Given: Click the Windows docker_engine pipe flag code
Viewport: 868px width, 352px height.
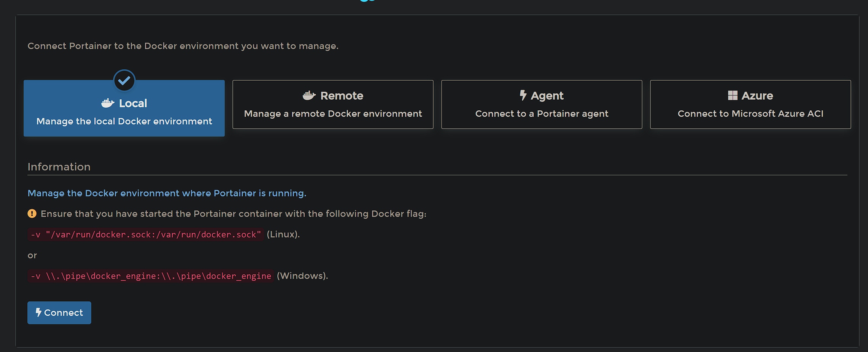Looking at the screenshot, I should click(x=151, y=276).
